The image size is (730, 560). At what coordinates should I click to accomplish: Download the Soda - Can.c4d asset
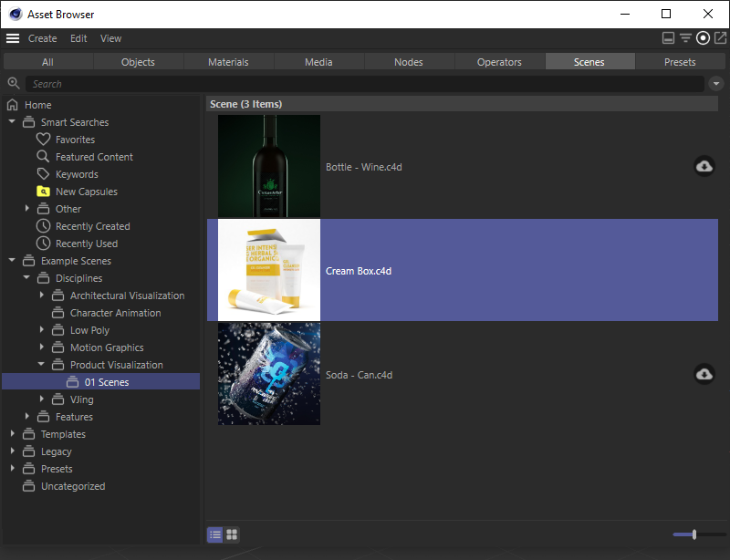coord(704,374)
